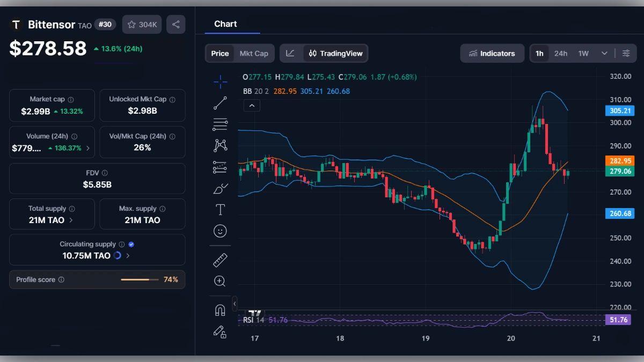Select the brush drawing tool

pos(220,188)
